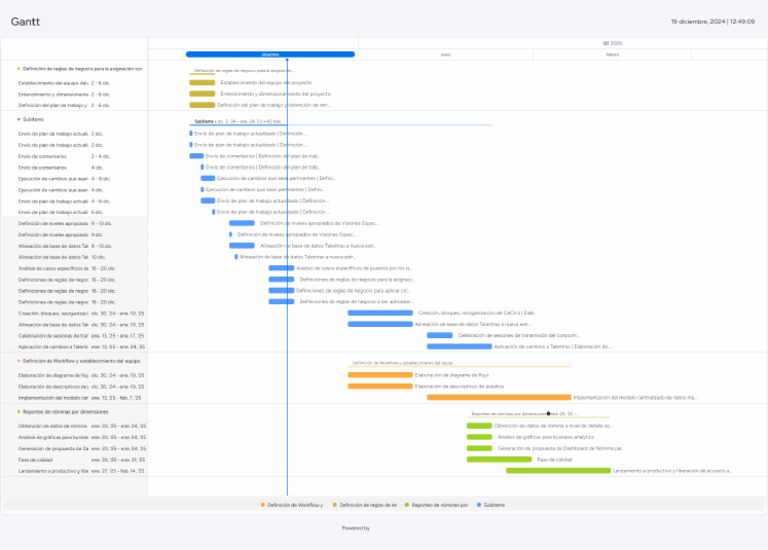Click green 'Análisis de gráficas para business analytics' bar
768x550 pixels.
pos(479,437)
